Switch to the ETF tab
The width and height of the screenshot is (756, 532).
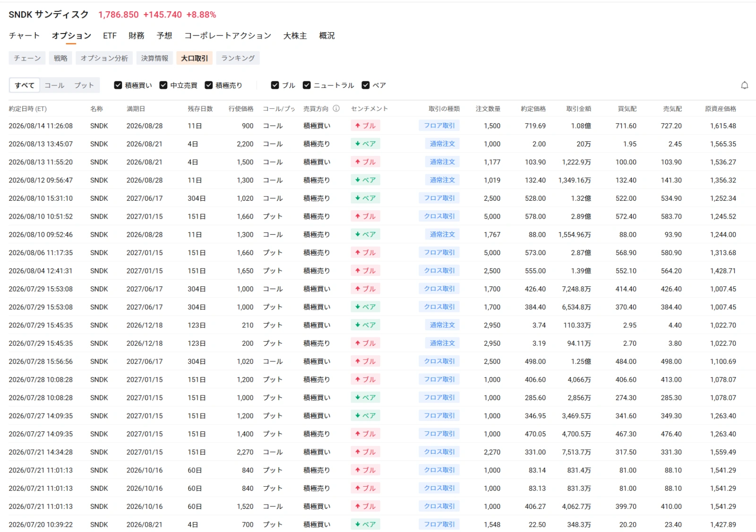coord(110,35)
